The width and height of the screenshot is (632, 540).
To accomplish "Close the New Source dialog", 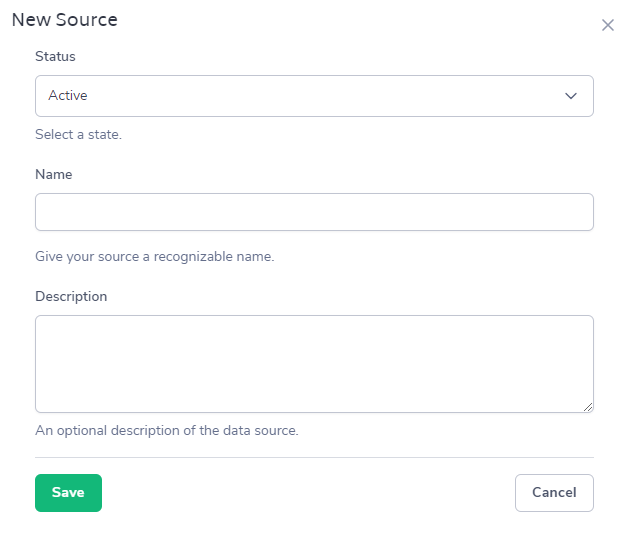I will tap(607, 25).
